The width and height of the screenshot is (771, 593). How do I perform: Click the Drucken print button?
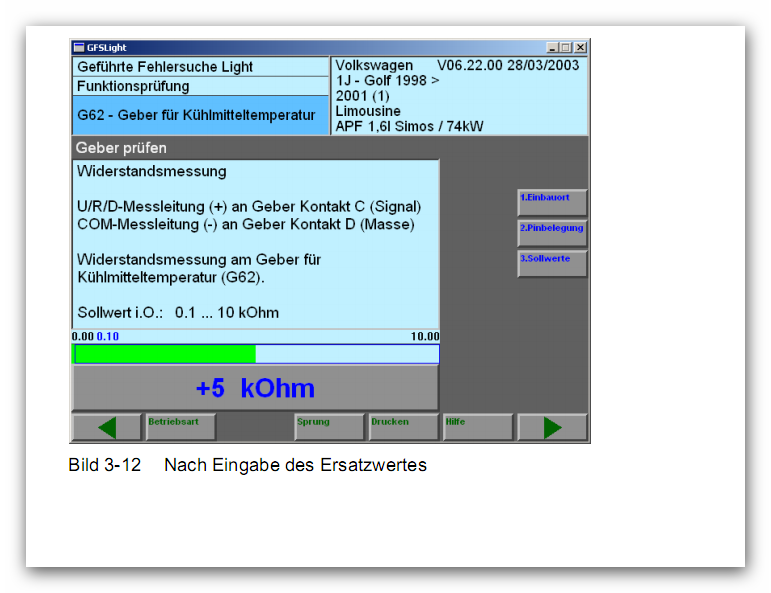pos(404,427)
